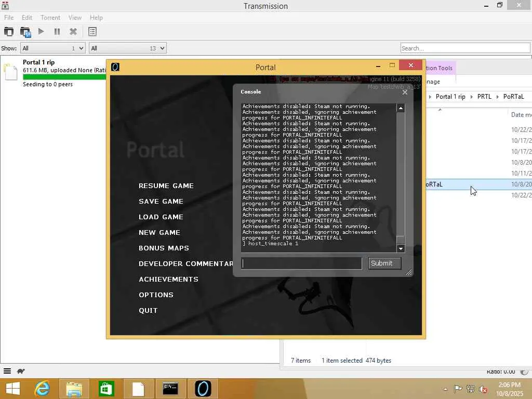
Task: Click SAVE GAME in Portal menu
Action: coord(161,202)
